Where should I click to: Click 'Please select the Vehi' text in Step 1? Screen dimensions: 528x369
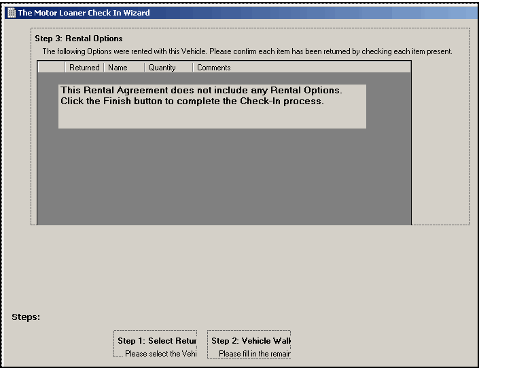[x=161, y=354]
